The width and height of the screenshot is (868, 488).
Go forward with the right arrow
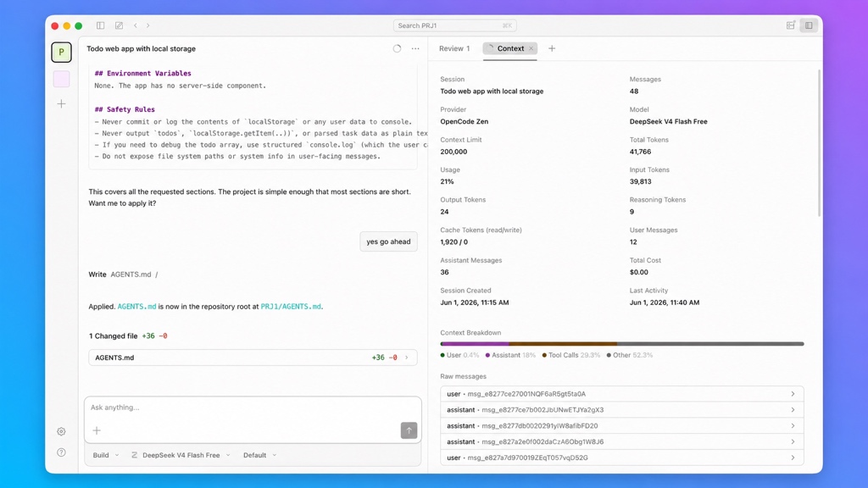tap(147, 25)
